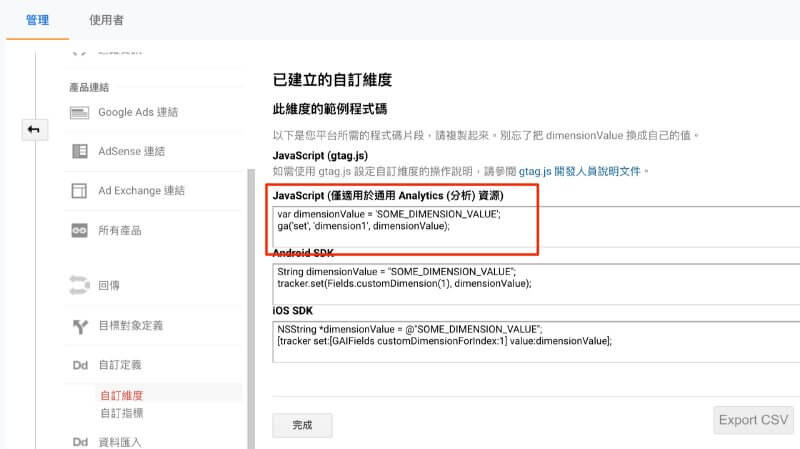This screenshot has width=800, height=449.
Task: Expand 自訂定義 section
Action: click(x=120, y=365)
